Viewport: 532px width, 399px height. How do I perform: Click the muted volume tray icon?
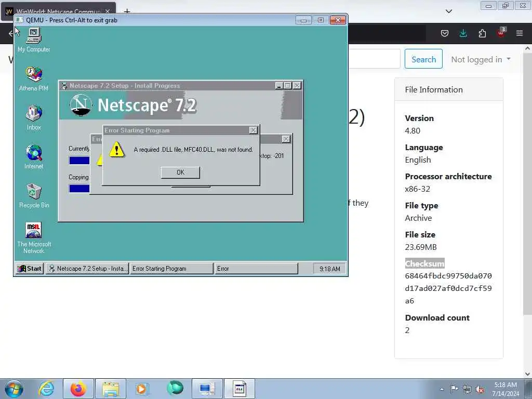480,390
